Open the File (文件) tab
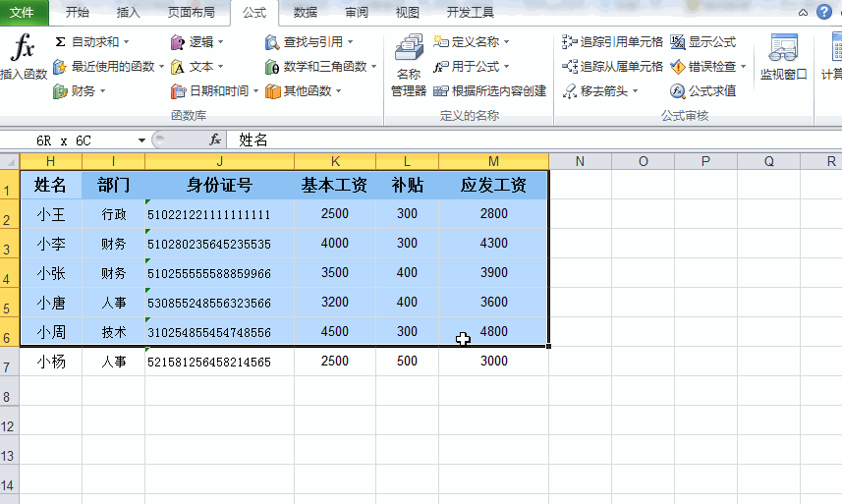The width and height of the screenshot is (842, 504). [x=22, y=13]
